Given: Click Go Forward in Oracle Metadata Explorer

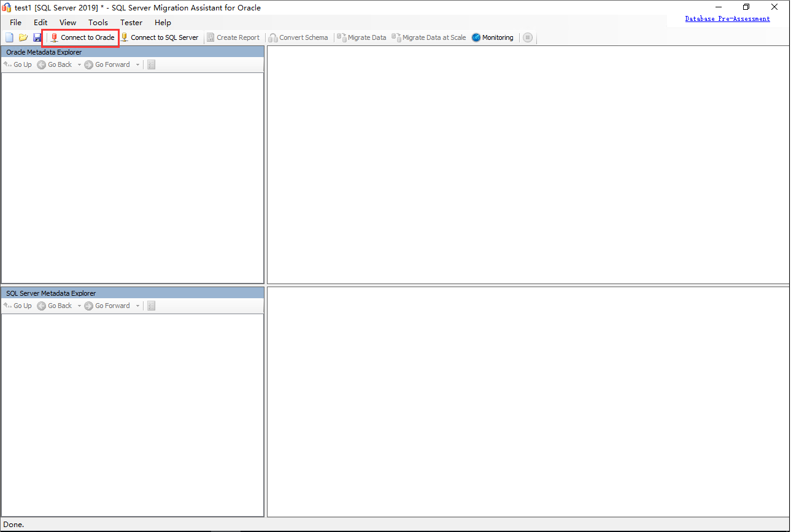Looking at the screenshot, I should pos(107,64).
